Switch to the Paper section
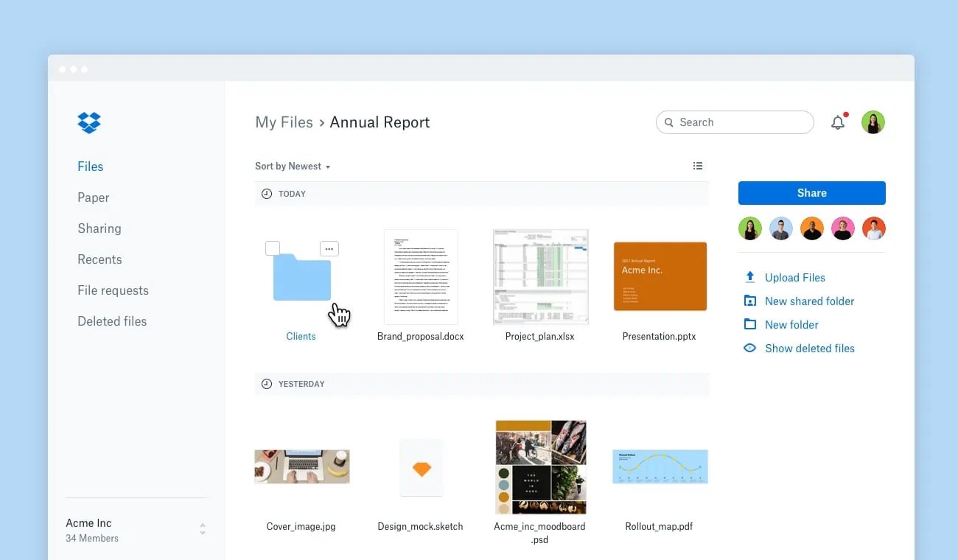This screenshot has height=560, width=958. click(93, 197)
